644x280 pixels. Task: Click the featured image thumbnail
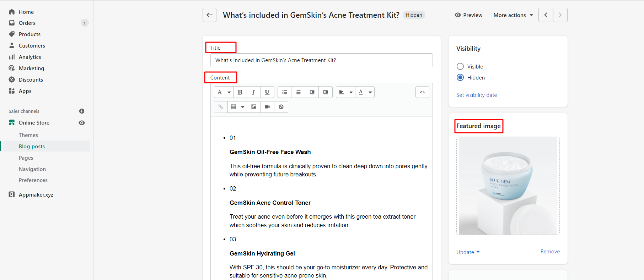coord(508,186)
